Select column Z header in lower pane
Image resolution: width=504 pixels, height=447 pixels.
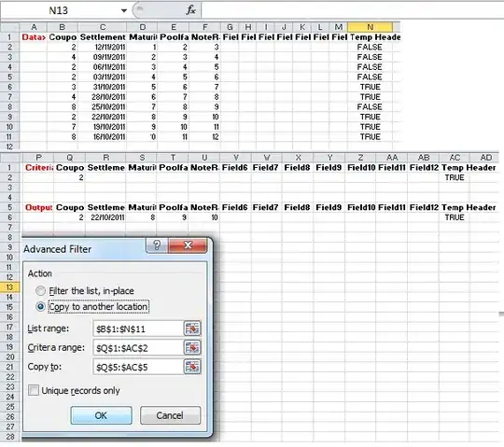[360, 158]
